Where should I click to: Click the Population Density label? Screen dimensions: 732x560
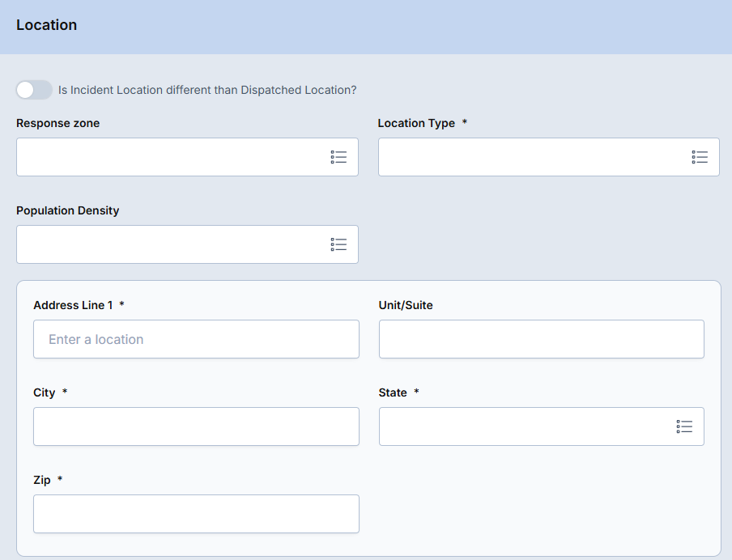(67, 210)
